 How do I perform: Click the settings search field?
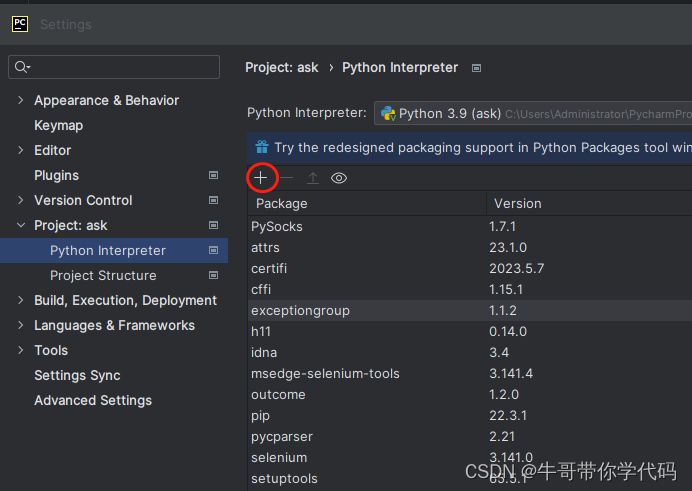(114, 67)
